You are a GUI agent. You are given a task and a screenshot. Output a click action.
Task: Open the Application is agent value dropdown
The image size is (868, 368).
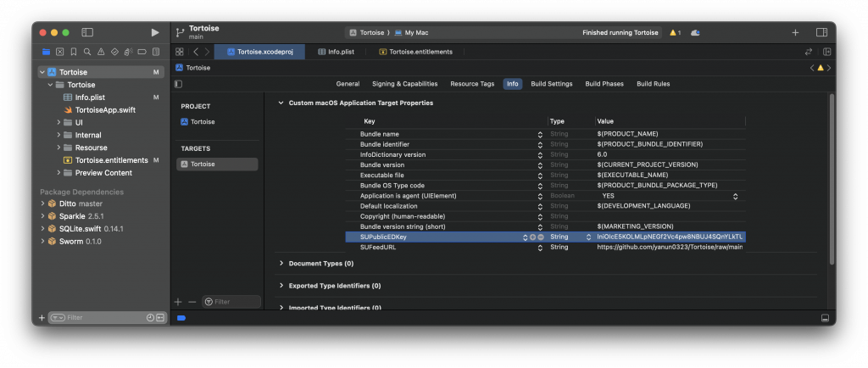click(734, 196)
